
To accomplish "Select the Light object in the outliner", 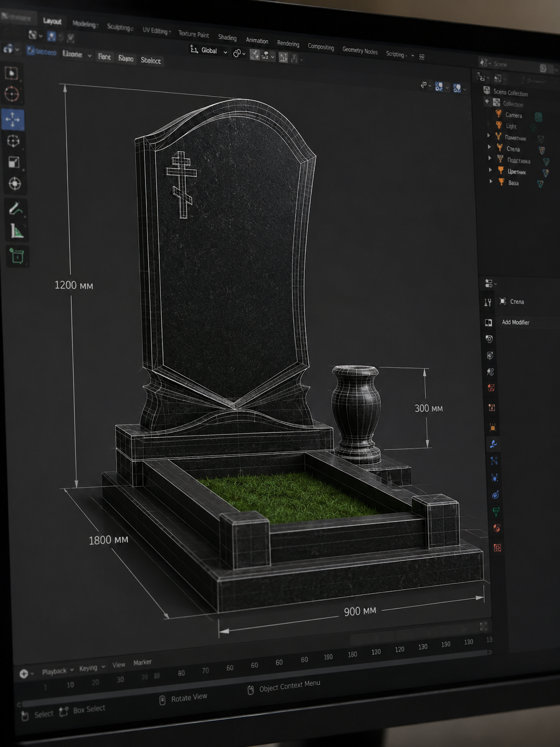I will pyautogui.click(x=511, y=126).
